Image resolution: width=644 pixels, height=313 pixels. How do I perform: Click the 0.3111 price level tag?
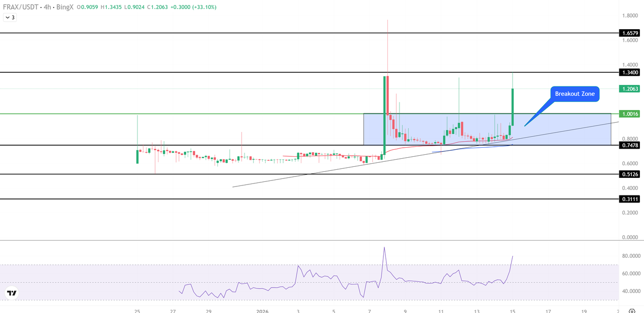tap(629, 200)
